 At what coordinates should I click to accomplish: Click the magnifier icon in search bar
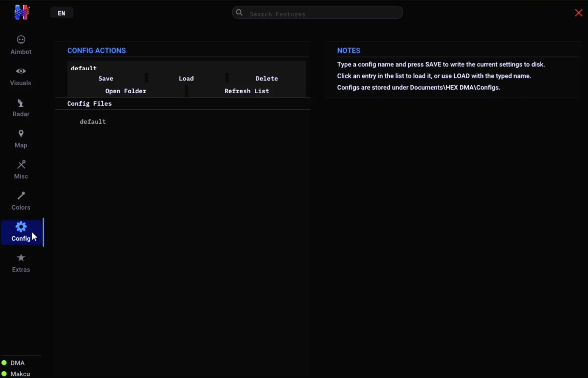(240, 13)
